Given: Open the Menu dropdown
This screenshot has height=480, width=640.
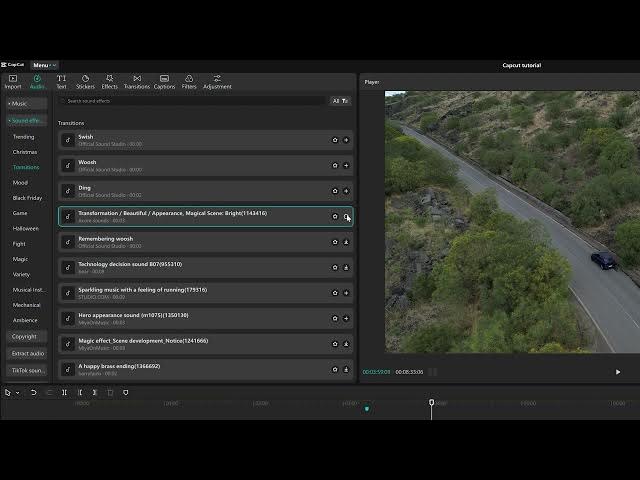Looking at the screenshot, I should pos(44,65).
